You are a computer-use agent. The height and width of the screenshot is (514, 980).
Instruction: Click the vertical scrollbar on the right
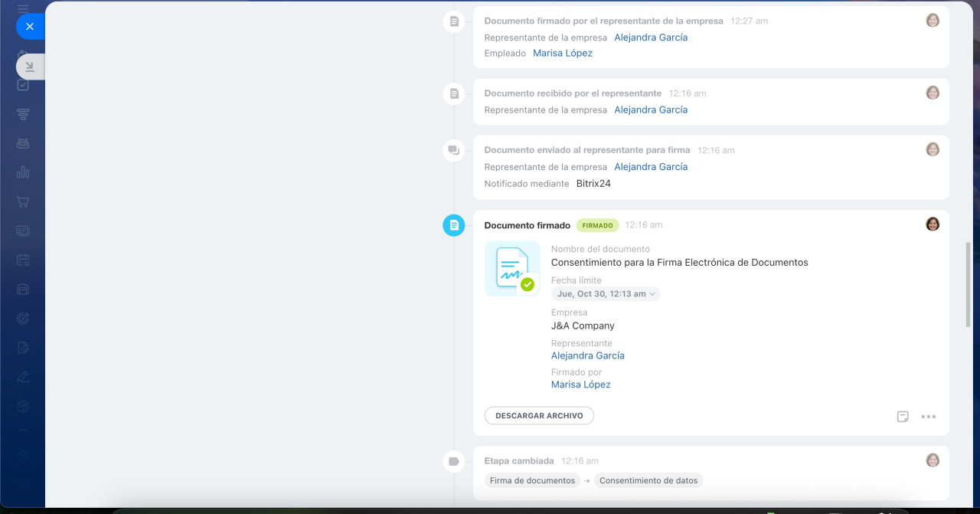pyautogui.click(x=968, y=283)
